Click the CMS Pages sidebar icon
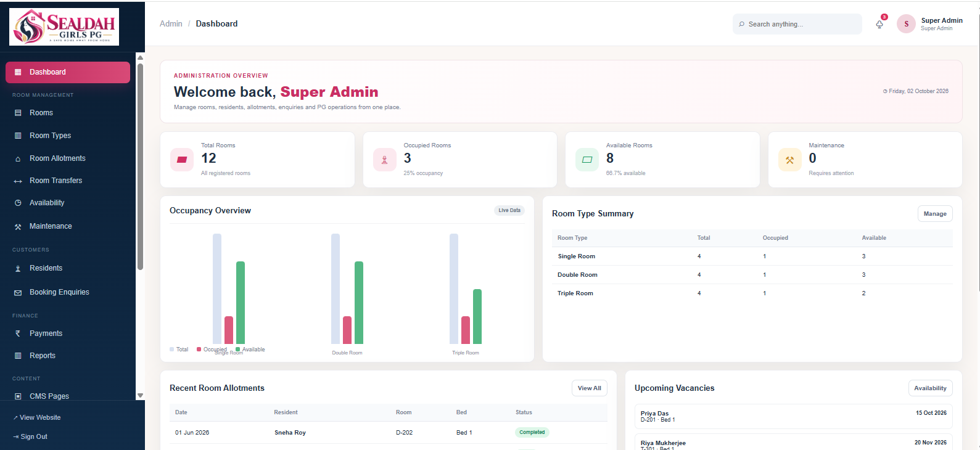Screen dimensions: 980x450 click(x=18, y=396)
